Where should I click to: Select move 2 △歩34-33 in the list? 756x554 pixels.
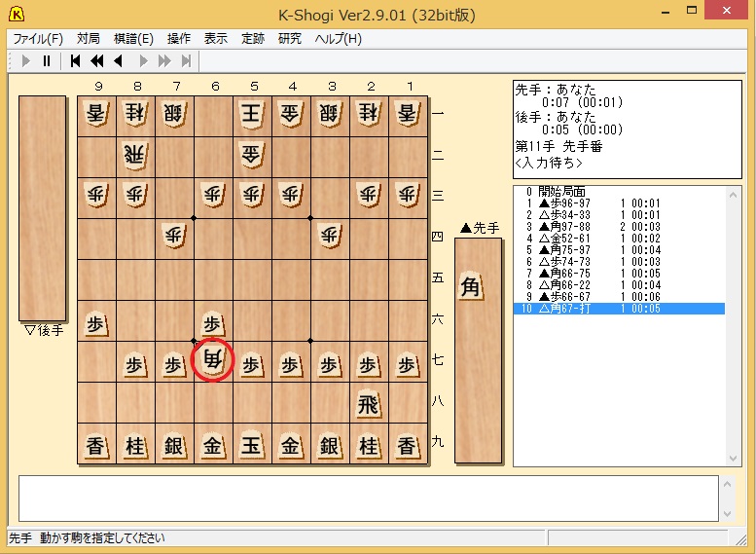click(x=619, y=215)
